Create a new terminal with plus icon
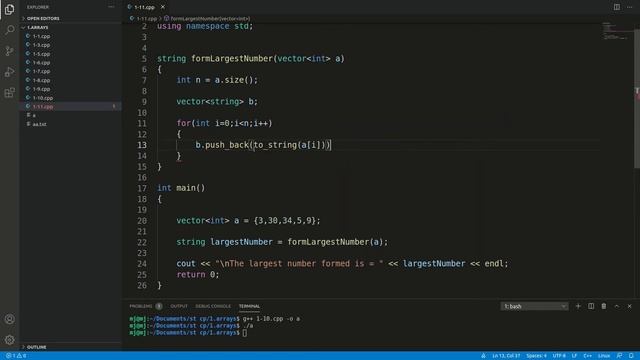 point(578,306)
